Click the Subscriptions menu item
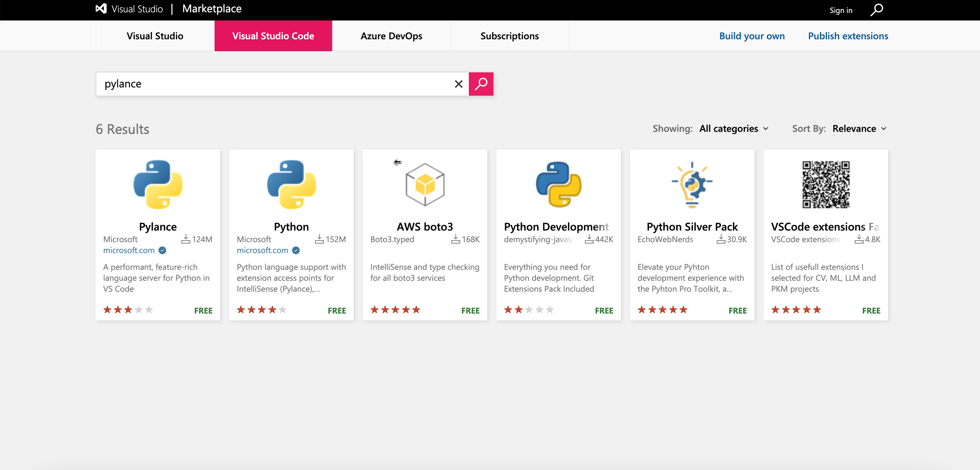 (x=509, y=36)
